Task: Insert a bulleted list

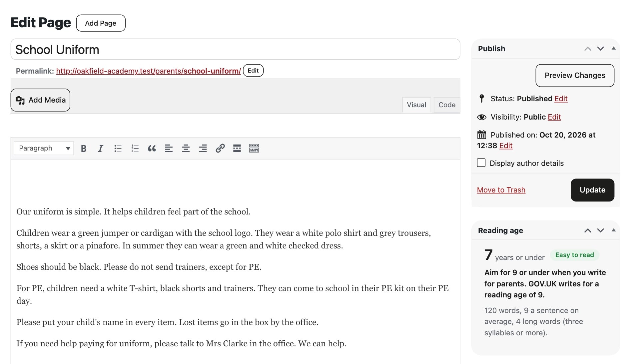Action: [x=118, y=148]
